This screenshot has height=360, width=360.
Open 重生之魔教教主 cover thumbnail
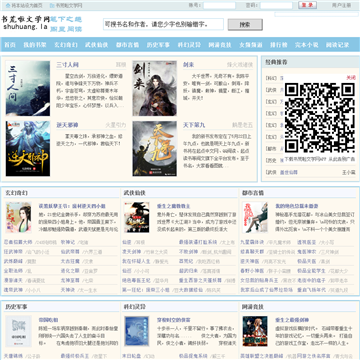[137, 217]
